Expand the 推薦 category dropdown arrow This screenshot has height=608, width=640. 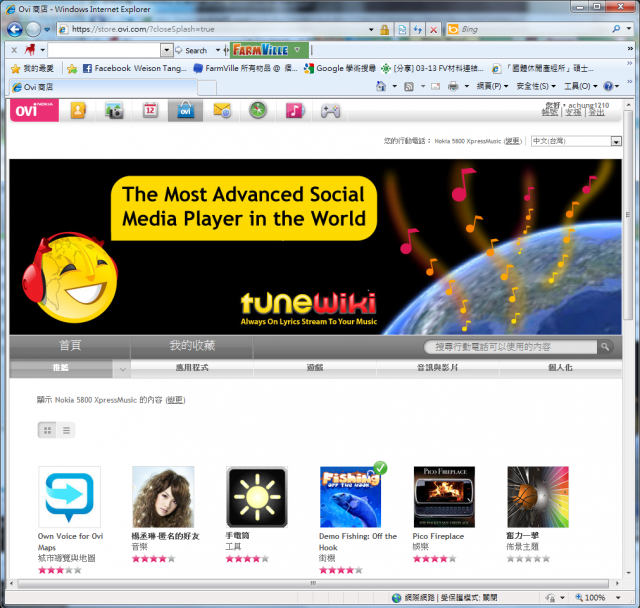[x=122, y=368]
